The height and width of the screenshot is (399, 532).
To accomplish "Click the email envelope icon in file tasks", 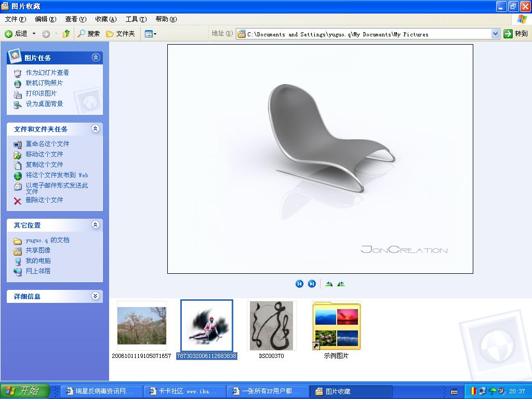I will pos(18,187).
